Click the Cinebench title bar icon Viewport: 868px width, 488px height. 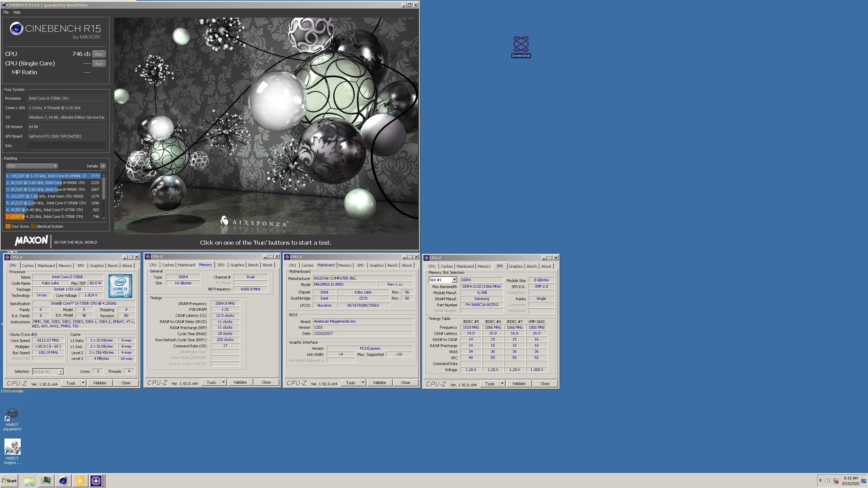4,5
